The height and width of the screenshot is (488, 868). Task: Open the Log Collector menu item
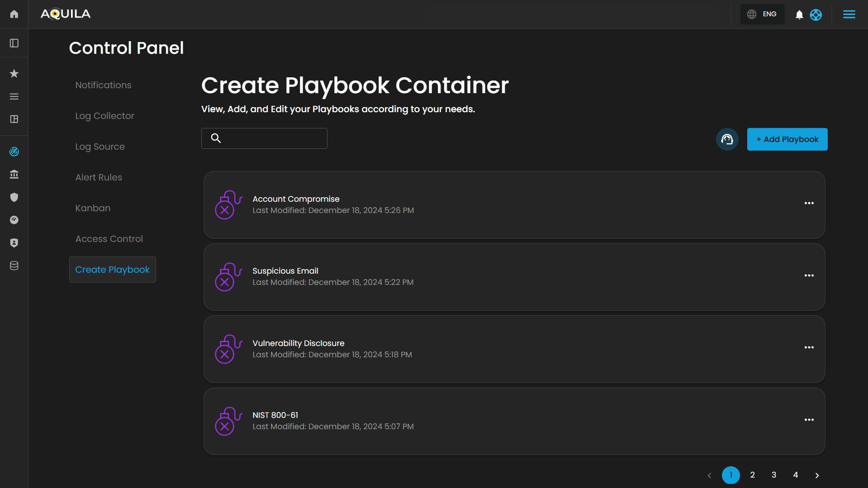104,116
